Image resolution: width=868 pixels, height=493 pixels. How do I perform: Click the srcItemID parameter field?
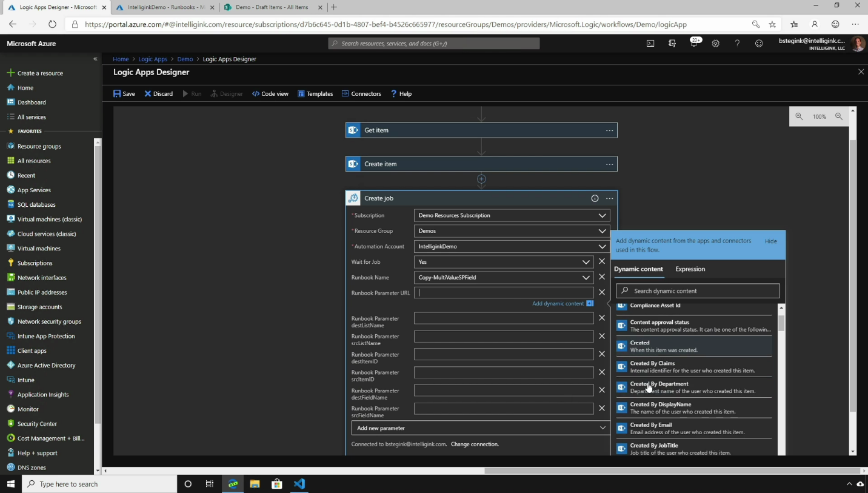tap(504, 372)
